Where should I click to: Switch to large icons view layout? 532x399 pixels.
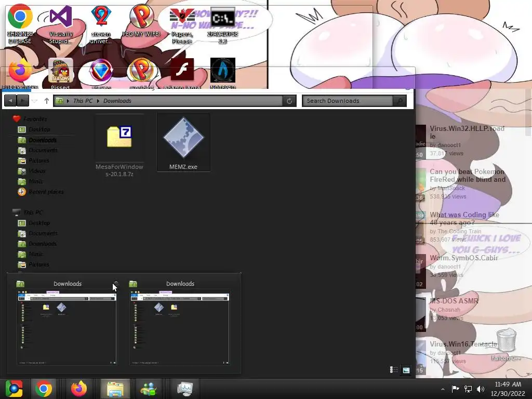point(406,370)
